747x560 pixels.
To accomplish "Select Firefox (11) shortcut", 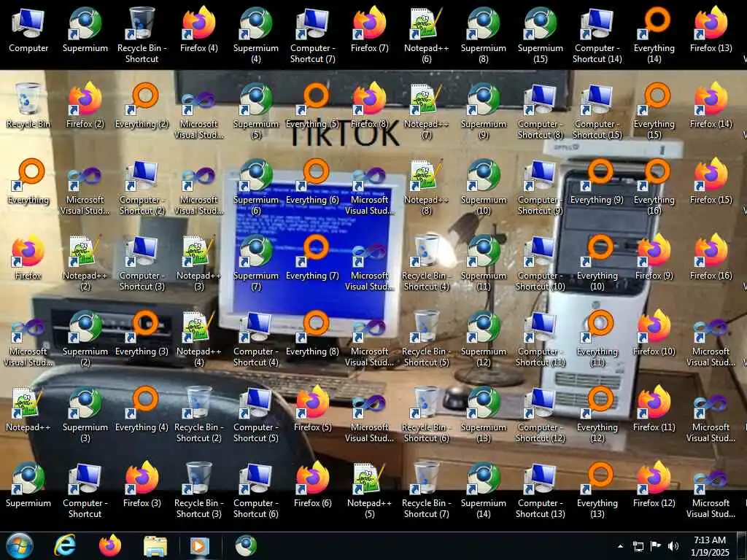I will [654, 408].
